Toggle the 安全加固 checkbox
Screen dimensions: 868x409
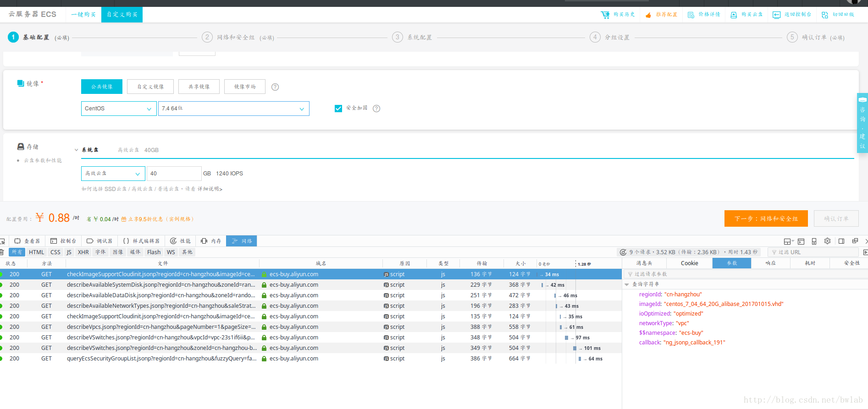pyautogui.click(x=338, y=109)
